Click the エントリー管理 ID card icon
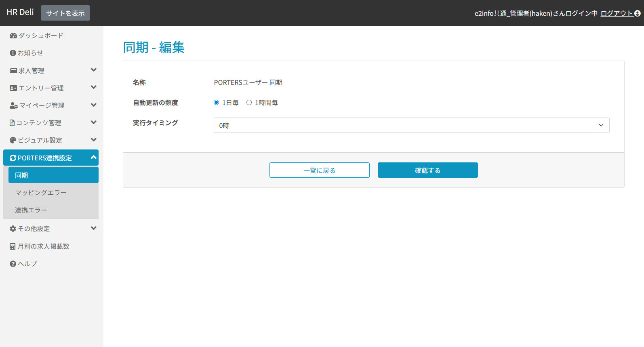This screenshot has width=644, height=347. tap(13, 88)
